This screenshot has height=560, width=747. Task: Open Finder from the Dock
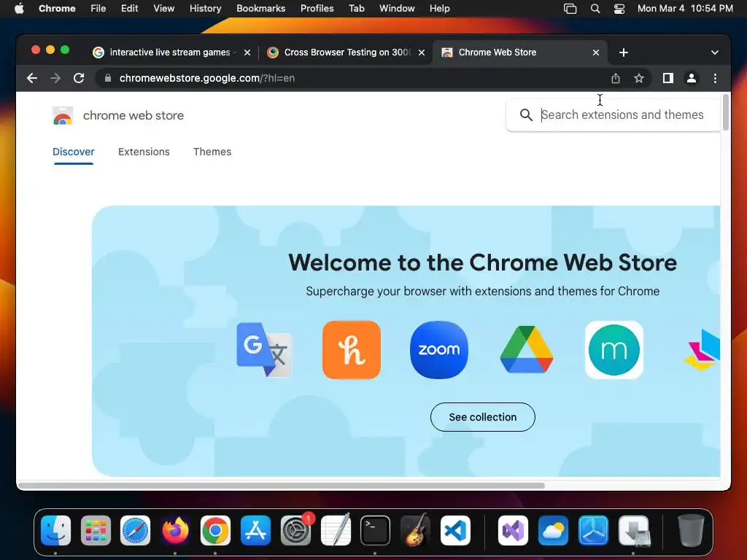click(55, 531)
